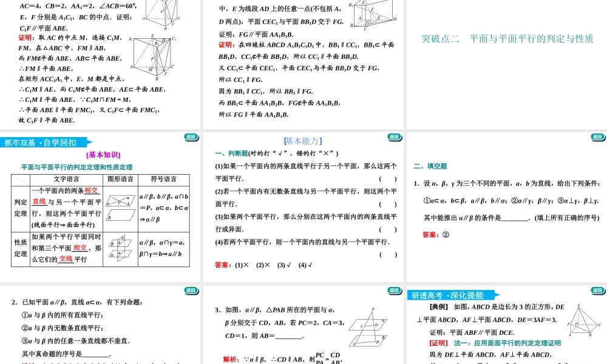607x364 pixels.
Task: Click the 文字语言 table header cell
Action: click(67, 178)
